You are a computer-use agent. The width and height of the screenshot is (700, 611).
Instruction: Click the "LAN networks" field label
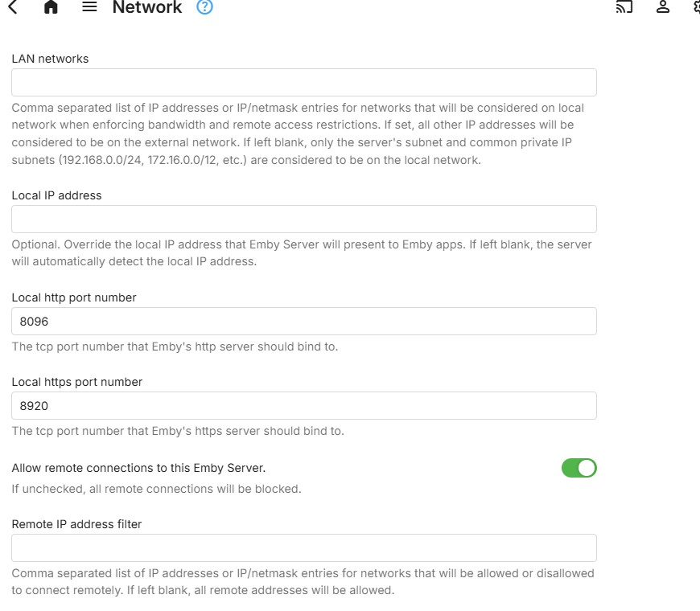(x=50, y=59)
